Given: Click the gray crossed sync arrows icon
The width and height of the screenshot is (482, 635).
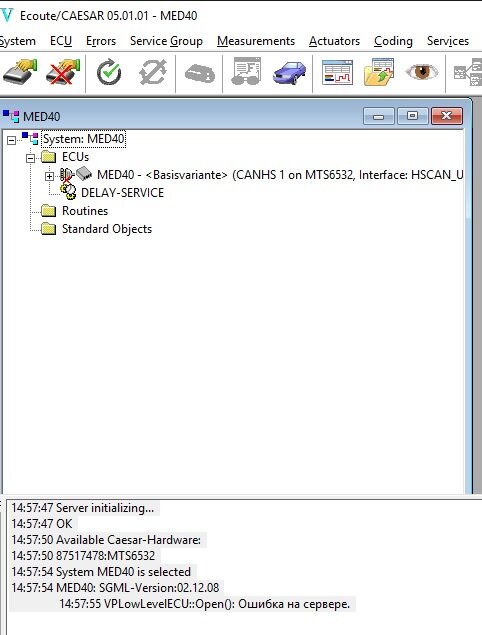Looking at the screenshot, I should pyautogui.click(x=153, y=73).
